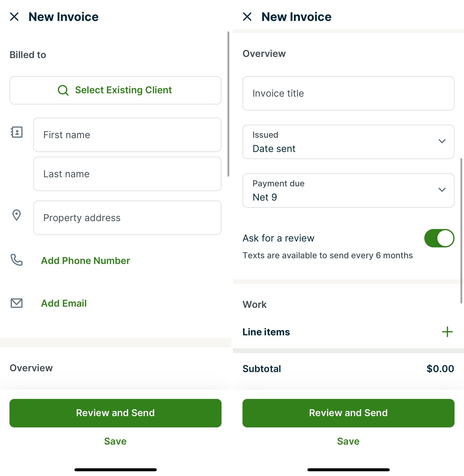Click the email envelope icon
The height and width of the screenshot is (476, 464).
[17, 303]
